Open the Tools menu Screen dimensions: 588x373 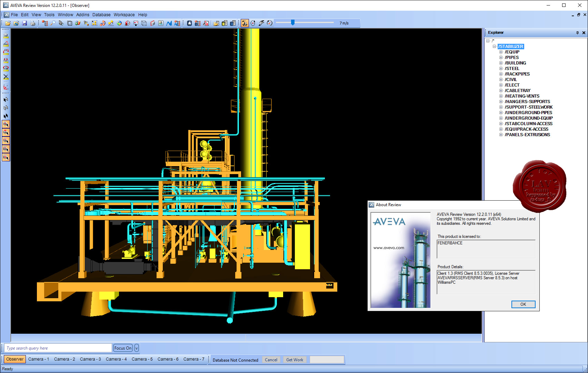(49, 15)
